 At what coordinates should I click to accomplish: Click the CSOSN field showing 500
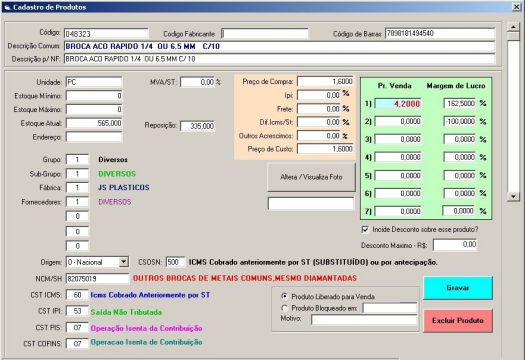tap(175, 262)
